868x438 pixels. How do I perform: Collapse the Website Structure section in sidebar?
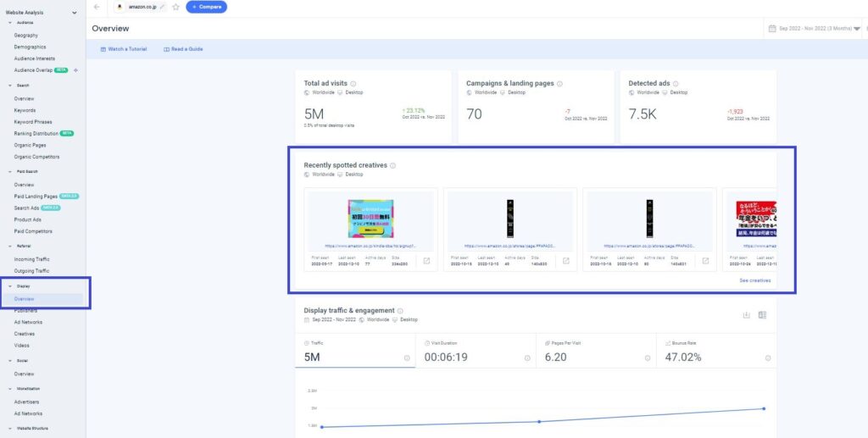[x=10, y=429]
